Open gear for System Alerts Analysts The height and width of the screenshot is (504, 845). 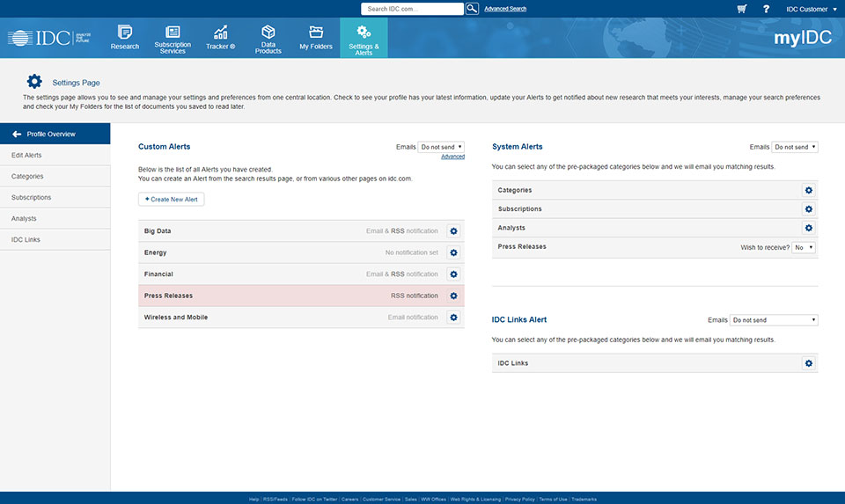pos(808,228)
